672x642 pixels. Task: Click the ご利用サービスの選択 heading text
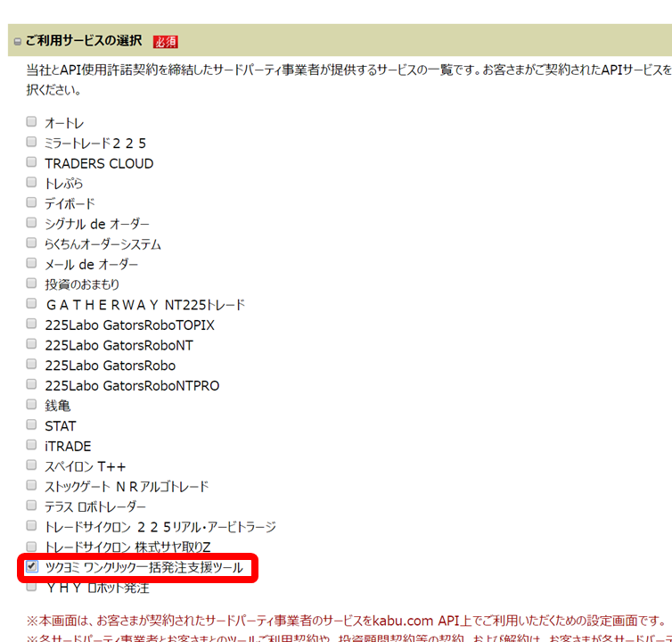click(x=84, y=41)
